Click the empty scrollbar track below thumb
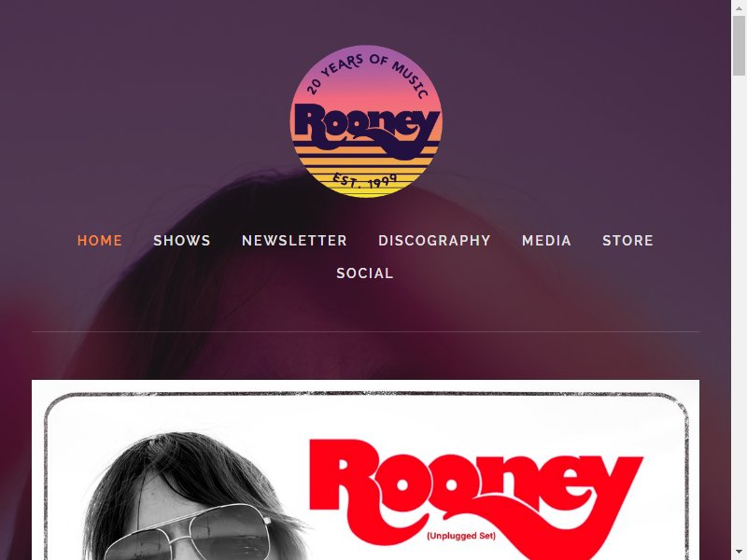Screen dimensions: 747x560 coord(739,310)
